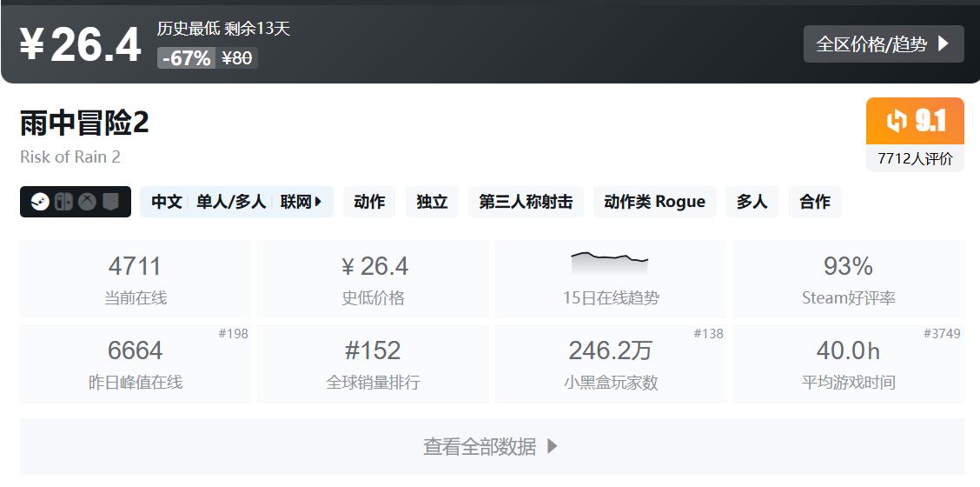The height and width of the screenshot is (487, 980).
Task: Click the #198 rank label
Action: (x=233, y=334)
